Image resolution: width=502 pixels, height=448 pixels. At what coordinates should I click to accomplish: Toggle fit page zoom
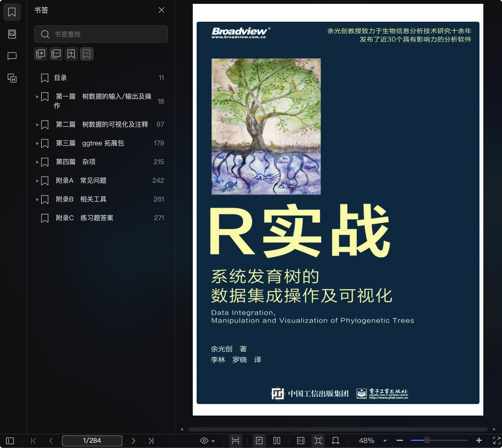point(318,441)
